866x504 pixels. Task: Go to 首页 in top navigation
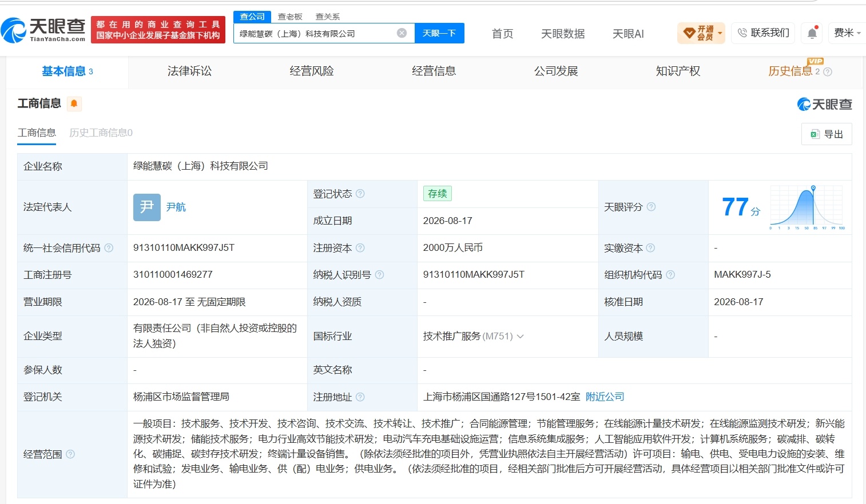pos(502,34)
